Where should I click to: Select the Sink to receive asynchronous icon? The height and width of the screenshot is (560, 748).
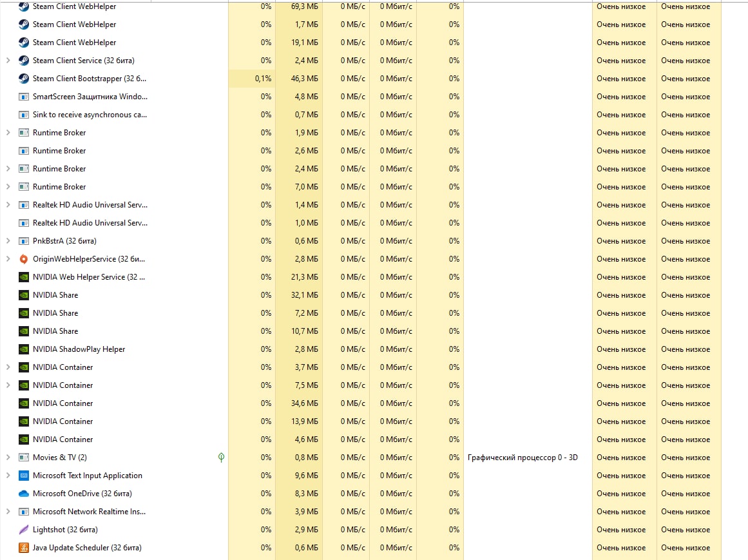point(23,115)
